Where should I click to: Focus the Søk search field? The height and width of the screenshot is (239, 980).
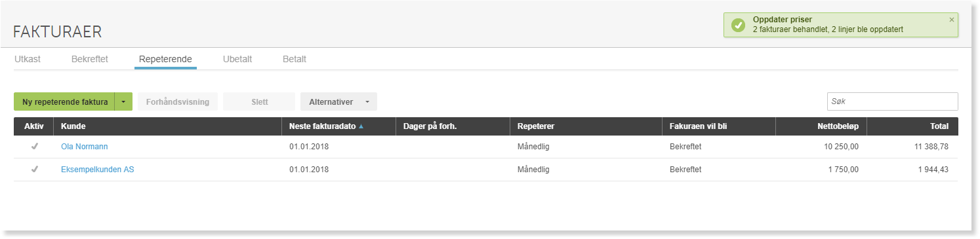[x=892, y=101]
